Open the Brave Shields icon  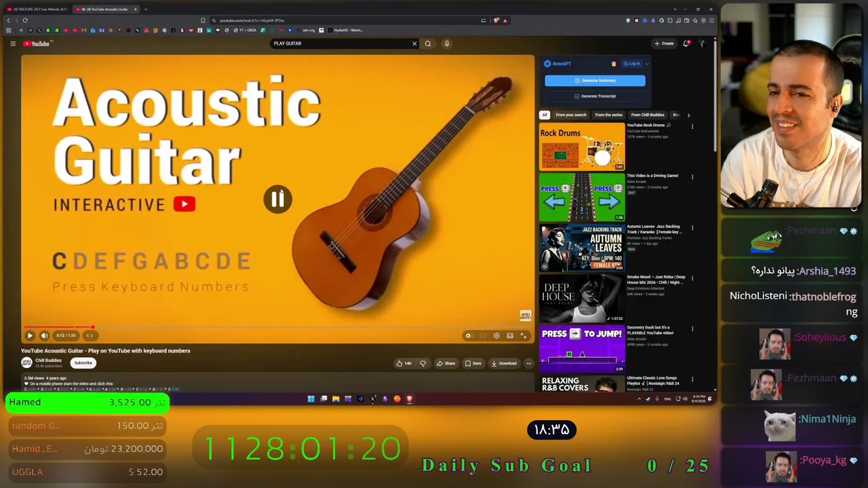pyautogui.click(x=496, y=20)
